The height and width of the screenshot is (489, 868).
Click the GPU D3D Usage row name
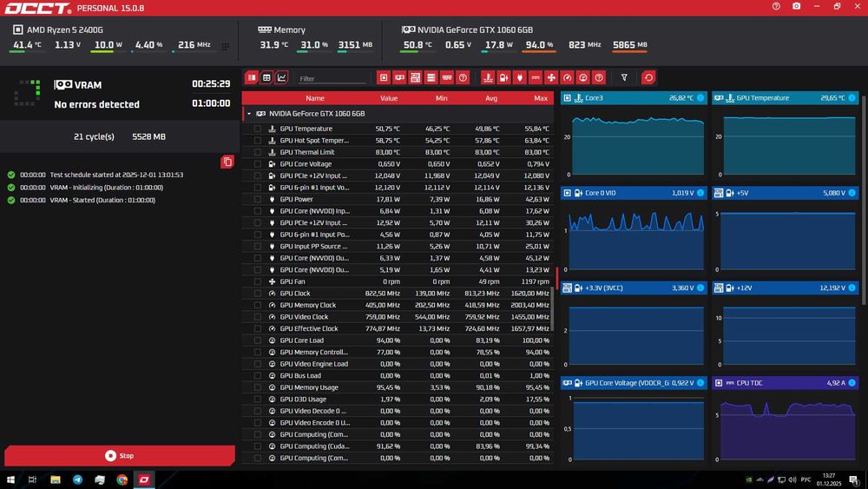303,400
